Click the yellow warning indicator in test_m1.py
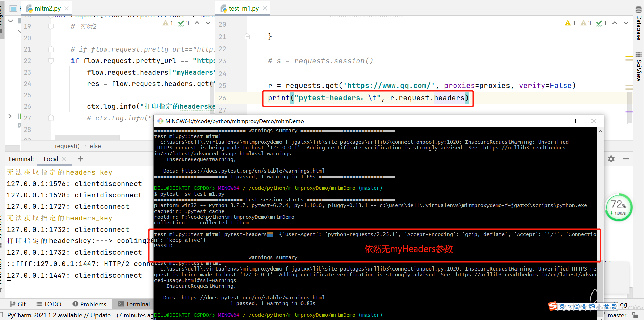 coord(570,23)
